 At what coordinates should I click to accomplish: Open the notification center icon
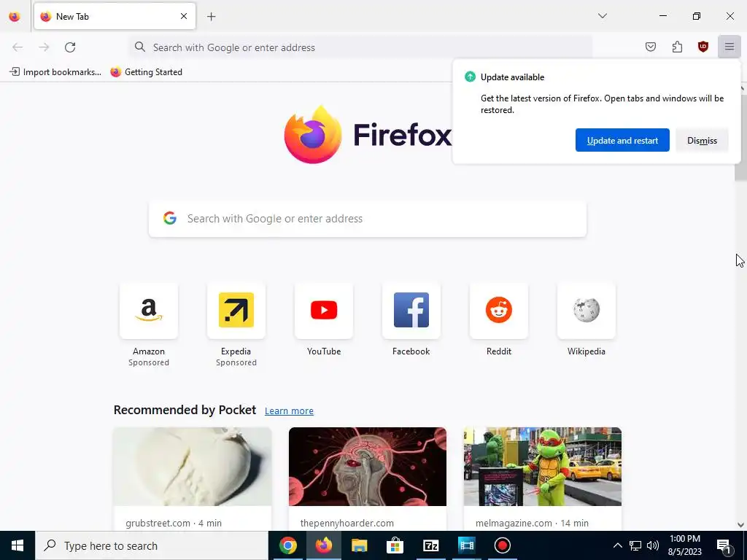pos(724,545)
